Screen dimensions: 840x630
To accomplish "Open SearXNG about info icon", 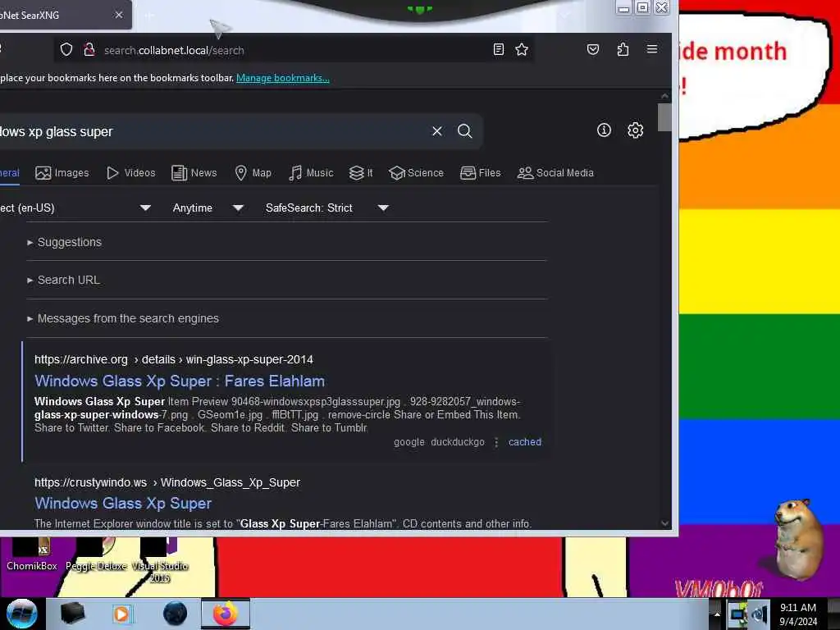I will point(604,130).
